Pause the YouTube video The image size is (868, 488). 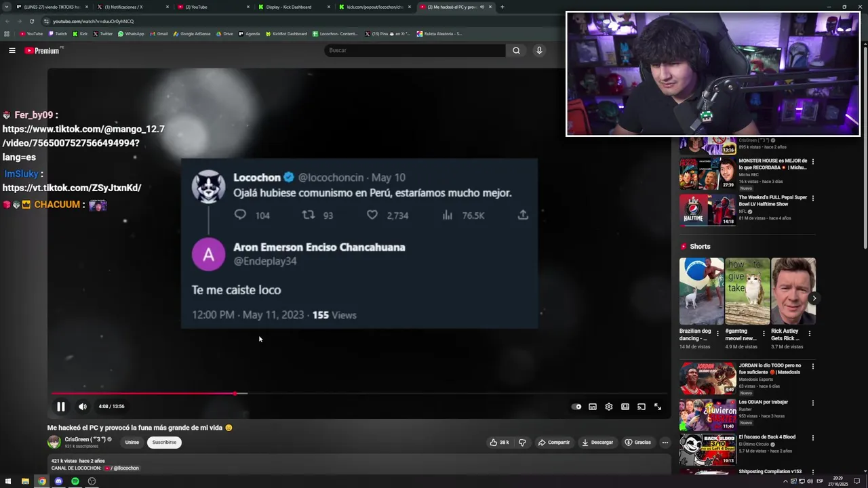coord(60,407)
